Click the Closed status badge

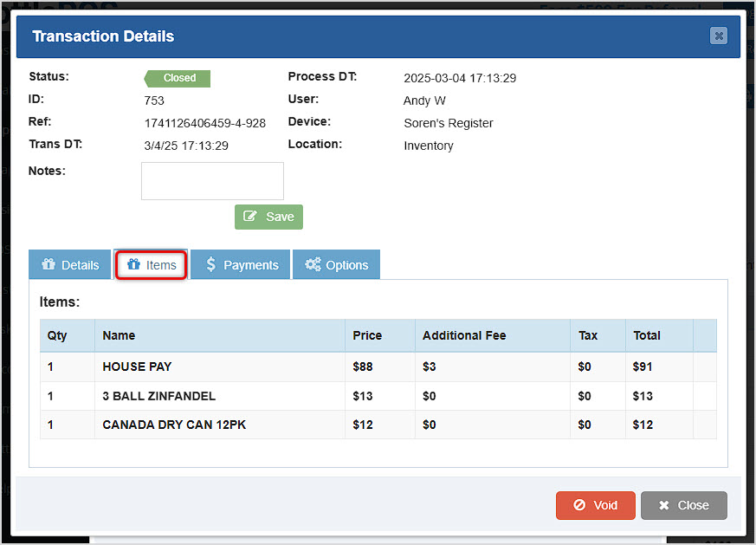177,78
